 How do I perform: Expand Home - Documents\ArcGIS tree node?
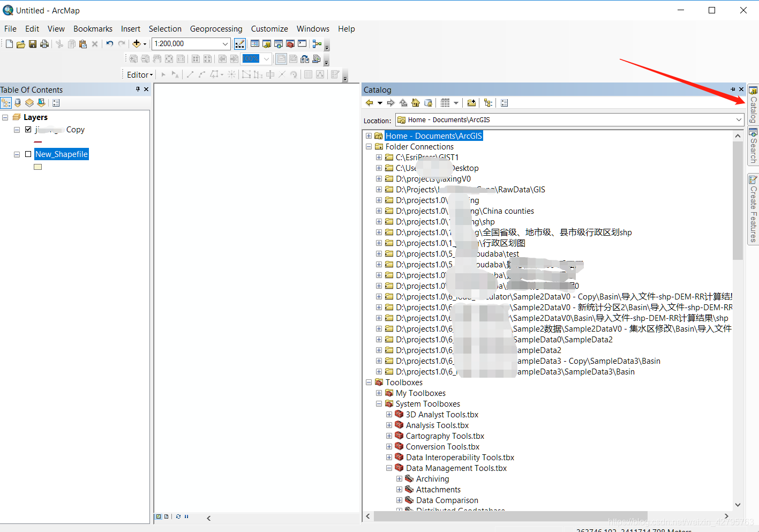coord(369,136)
